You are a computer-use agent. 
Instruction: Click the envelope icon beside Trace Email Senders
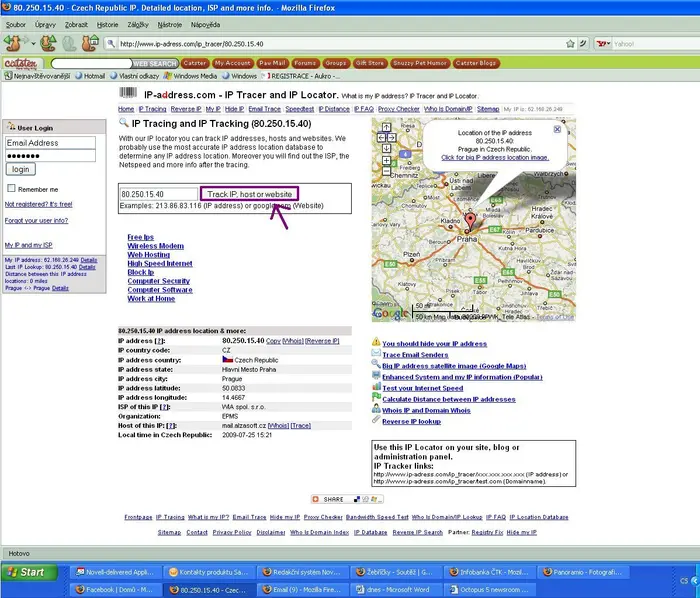[376, 353]
